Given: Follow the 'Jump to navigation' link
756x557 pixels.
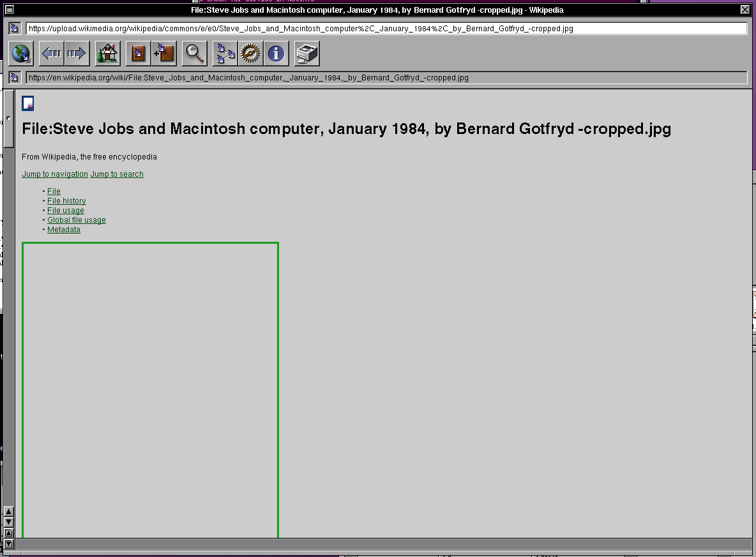Looking at the screenshot, I should pyautogui.click(x=55, y=174).
